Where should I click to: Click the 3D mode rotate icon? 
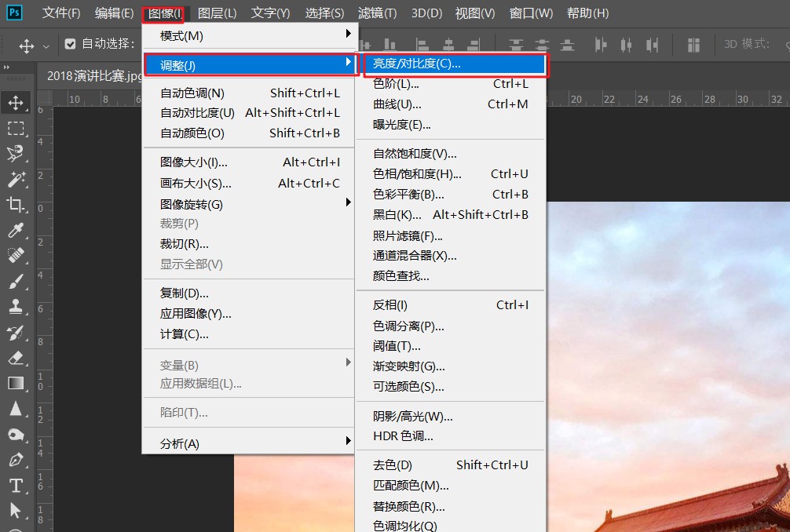tap(787, 46)
